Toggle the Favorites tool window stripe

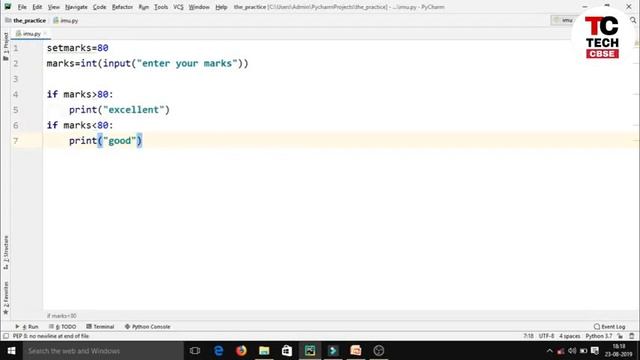[x=6, y=298]
